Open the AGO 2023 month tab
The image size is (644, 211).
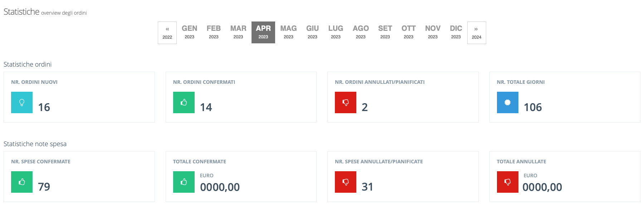click(361, 32)
